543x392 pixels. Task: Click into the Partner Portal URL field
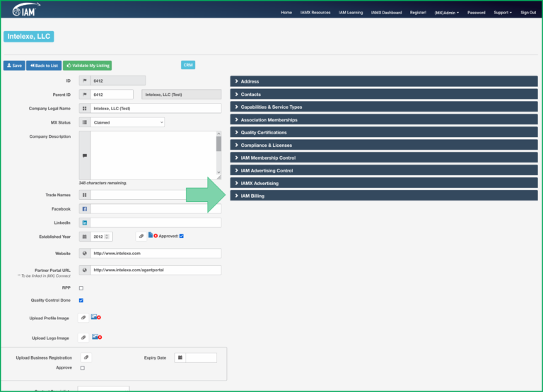pyautogui.click(x=156, y=270)
